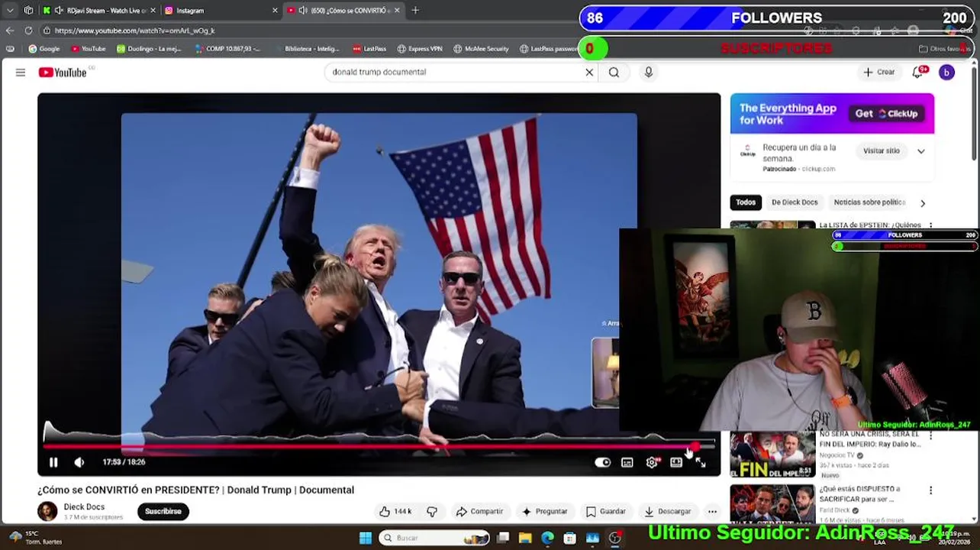The height and width of the screenshot is (550, 980).
Task: Start voice search with the microphone
Action: [x=649, y=72]
